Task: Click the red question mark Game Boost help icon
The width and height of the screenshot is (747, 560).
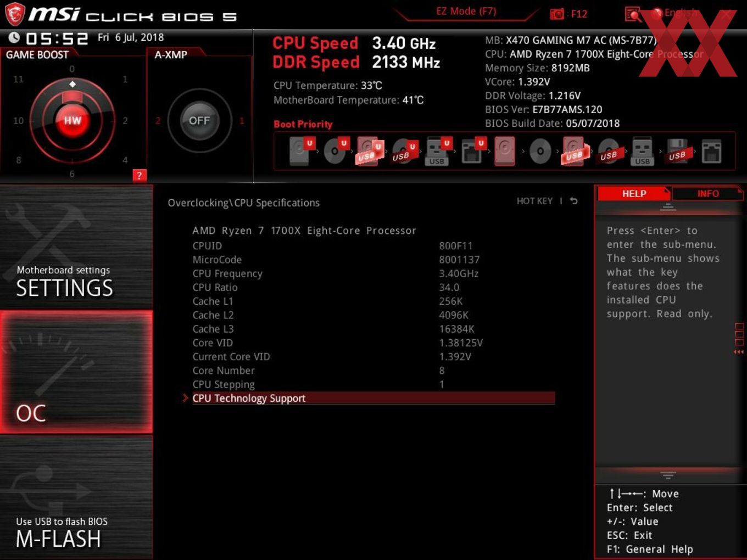Action: pyautogui.click(x=139, y=175)
